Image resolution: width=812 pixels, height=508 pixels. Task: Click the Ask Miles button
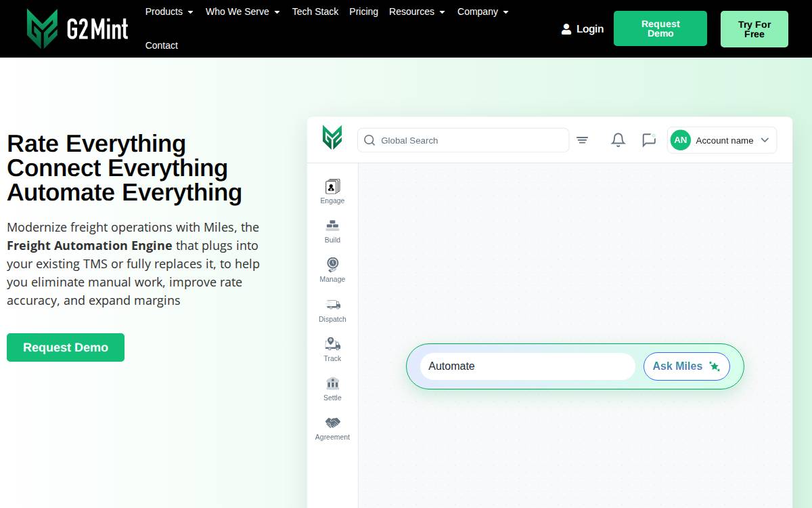click(x=687, y=366)
